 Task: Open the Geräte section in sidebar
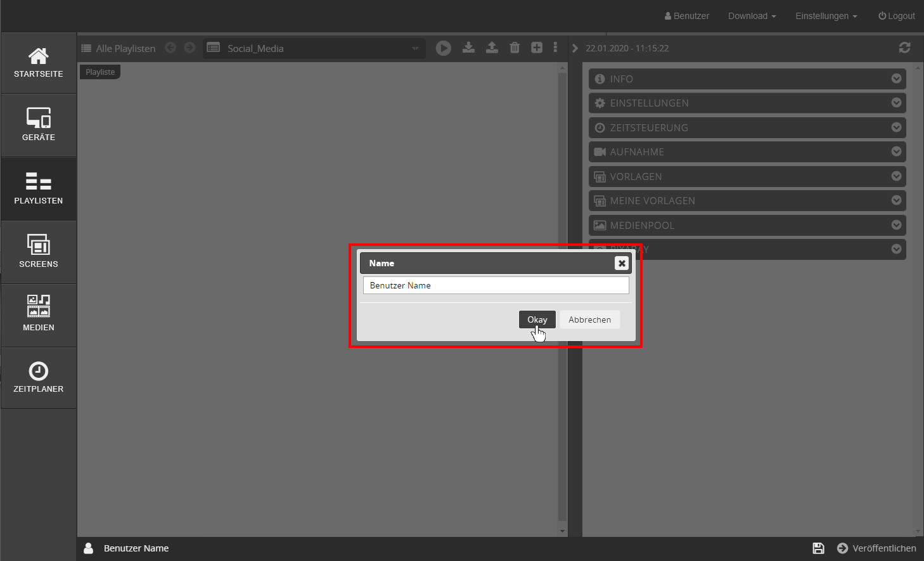tap(39, 125)
